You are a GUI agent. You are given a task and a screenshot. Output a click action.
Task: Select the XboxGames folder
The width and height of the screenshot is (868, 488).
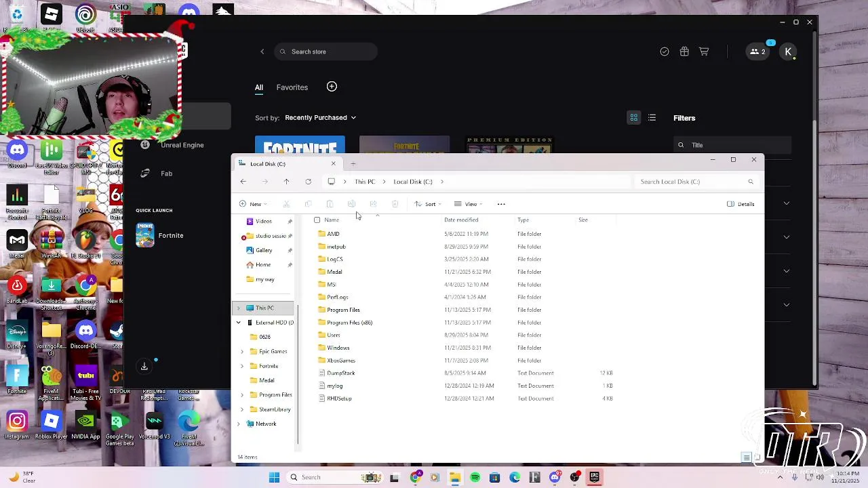pyautogui.click(x=340, y=361)
